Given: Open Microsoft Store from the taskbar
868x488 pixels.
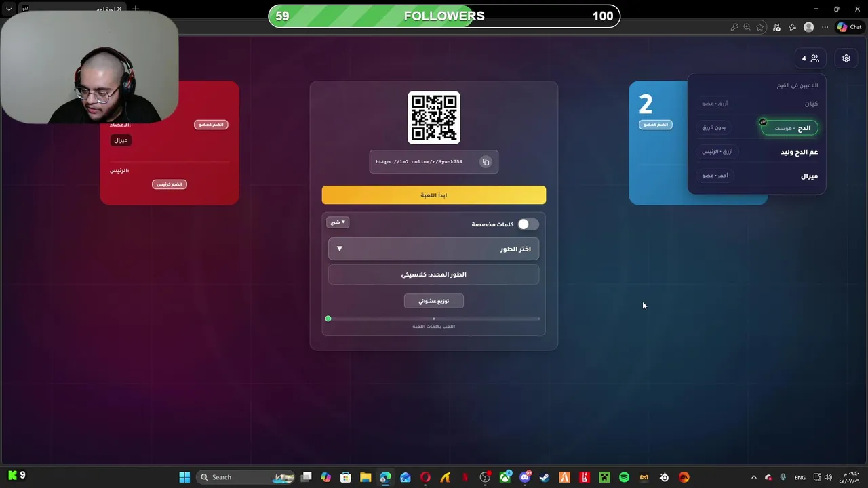Looking at the screenshot, I should click(x=346, y=477).
